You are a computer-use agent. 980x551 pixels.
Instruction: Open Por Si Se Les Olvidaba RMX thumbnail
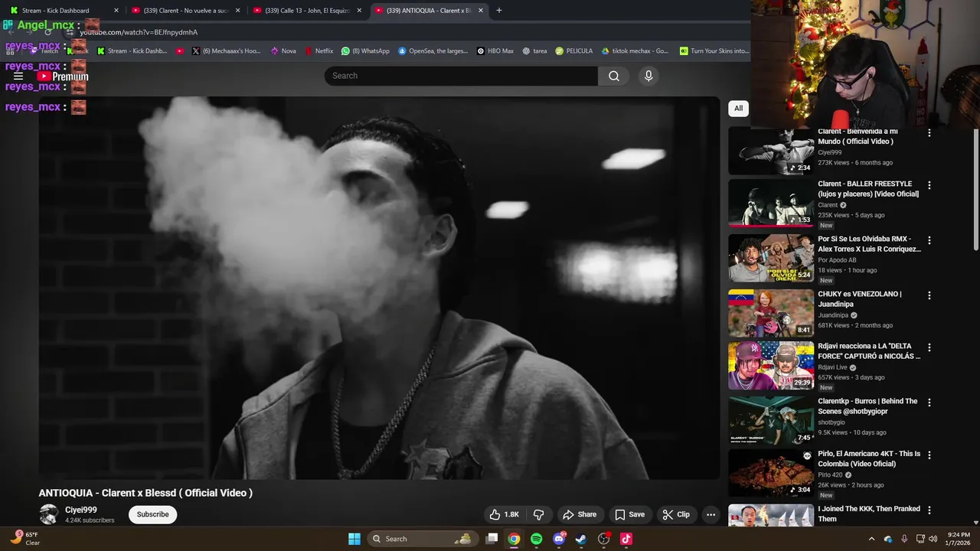coord(771,258)
